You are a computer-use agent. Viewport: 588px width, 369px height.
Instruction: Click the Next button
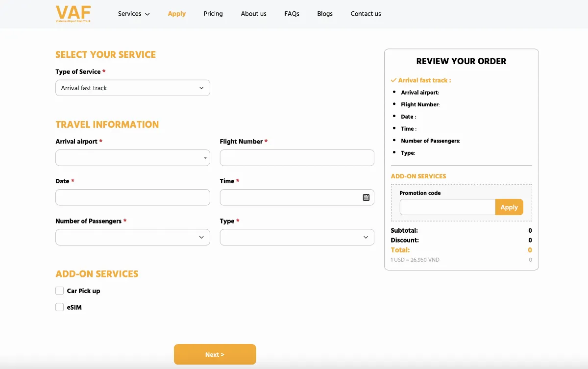215,354
